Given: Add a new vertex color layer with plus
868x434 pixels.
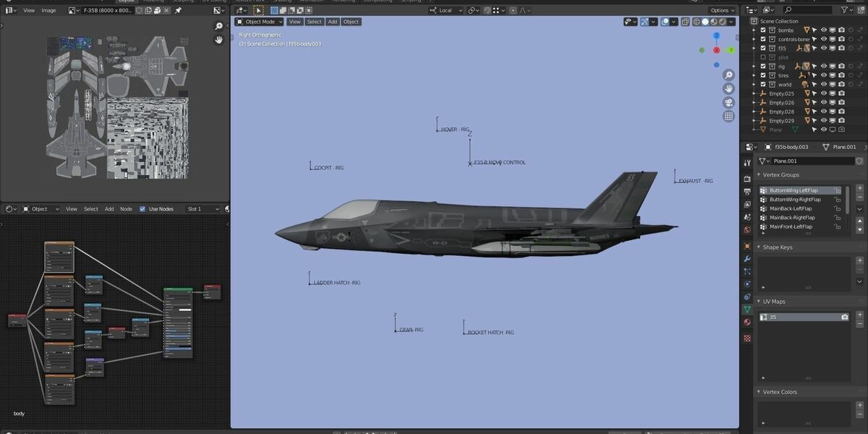Looking at the screenshot, I should [x=860, y=406].
